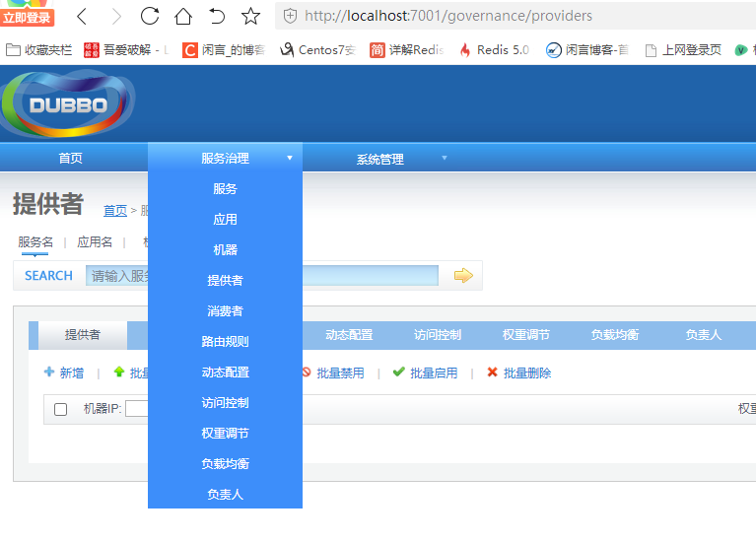Click the undo/restore curved arrow icon

[x=217, y=16]
